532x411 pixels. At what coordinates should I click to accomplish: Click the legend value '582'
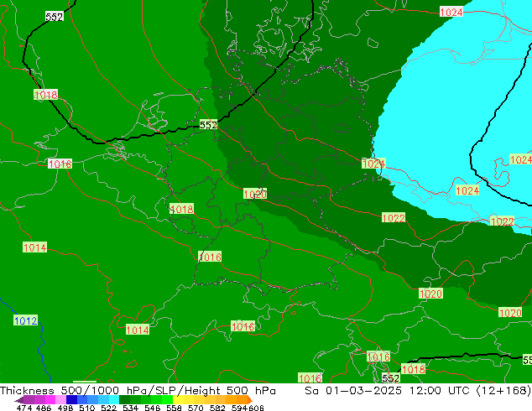click(217, 408)
